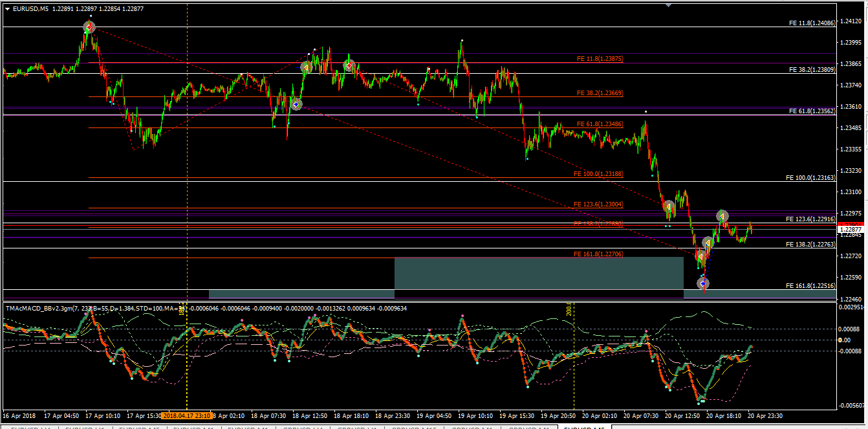Click the orange FE 123.6(1.23004) label
The width and height of the screenshot is (868, 429).
598,204
